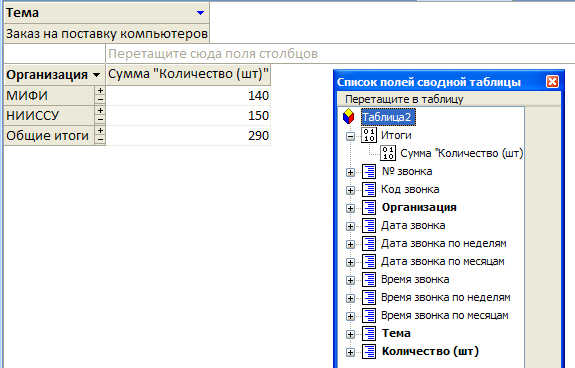The image size is (575, 368).
Task: Click the total 290 cell
Action: [188, 136]
